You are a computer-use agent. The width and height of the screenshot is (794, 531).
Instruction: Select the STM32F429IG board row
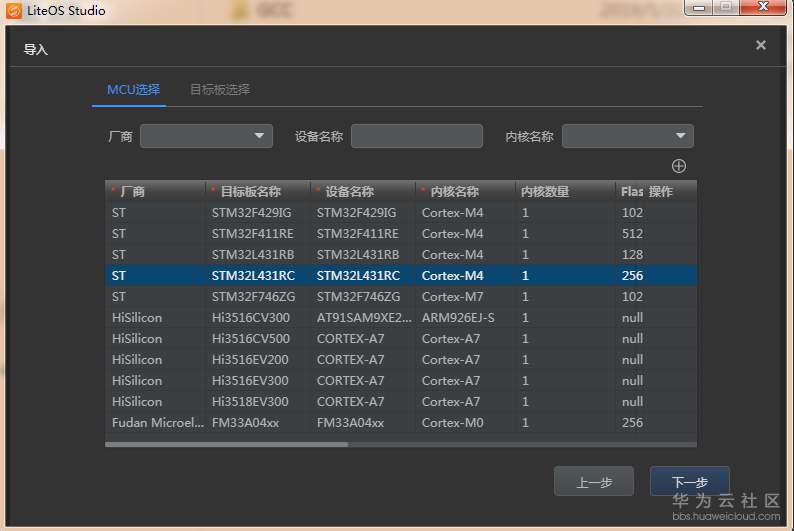pyautogui.click(x=401, y=213)
